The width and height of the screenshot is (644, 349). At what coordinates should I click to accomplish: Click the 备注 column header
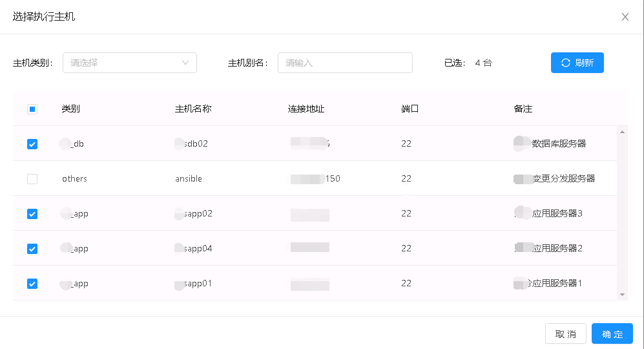(523, 109)
